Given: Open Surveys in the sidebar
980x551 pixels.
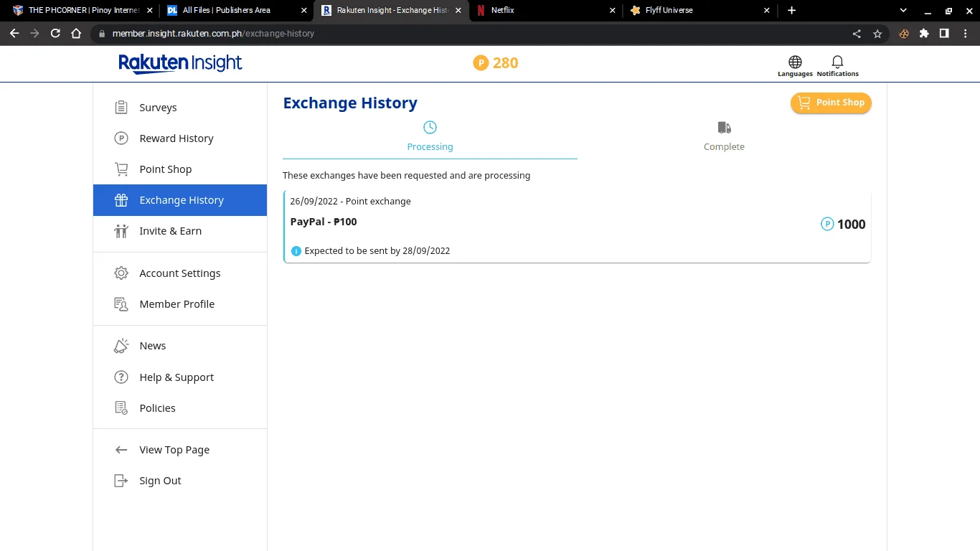Looking at the screenshot, I should point(179,108).
